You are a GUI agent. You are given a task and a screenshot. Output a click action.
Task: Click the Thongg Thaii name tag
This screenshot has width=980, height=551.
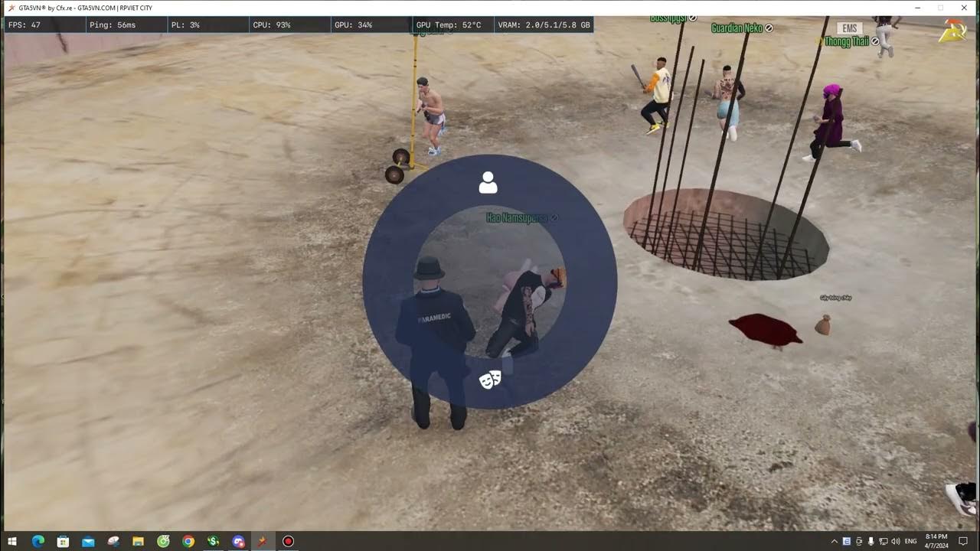847,41
